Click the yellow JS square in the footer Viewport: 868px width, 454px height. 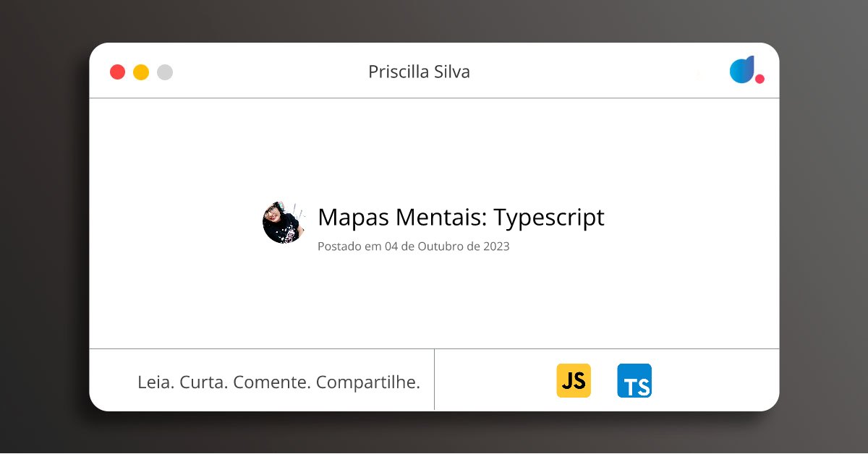click(x=574, y=380)
